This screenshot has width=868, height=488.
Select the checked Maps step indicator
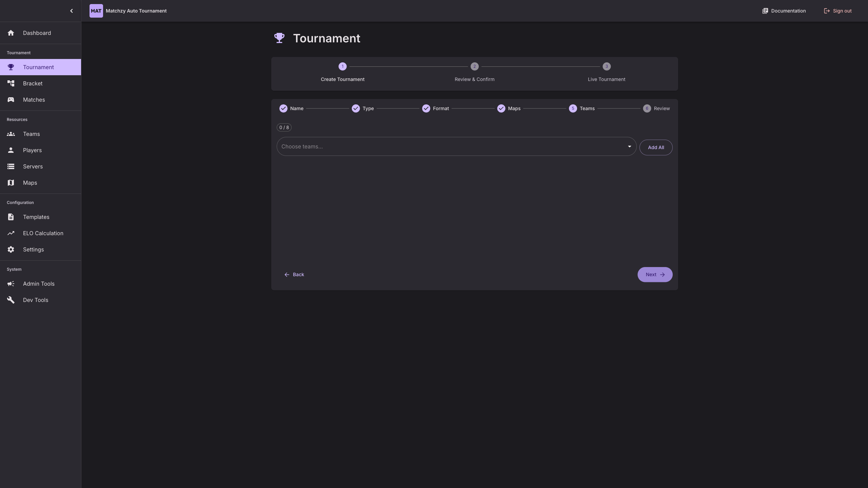click(501, 108)
